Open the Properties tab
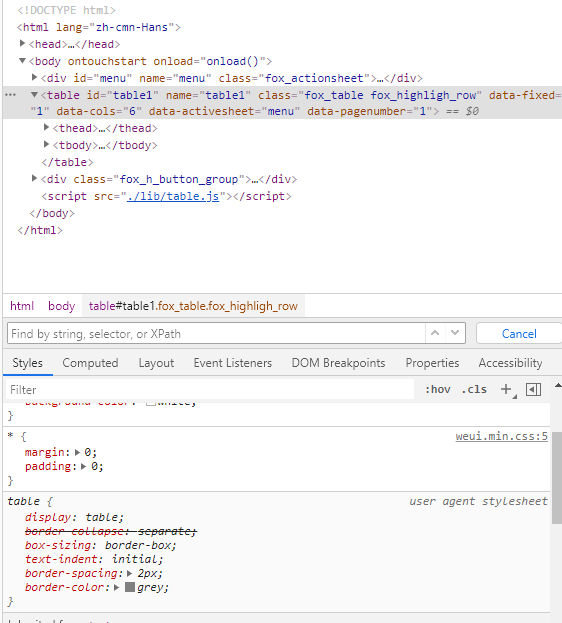 point(432,363)
